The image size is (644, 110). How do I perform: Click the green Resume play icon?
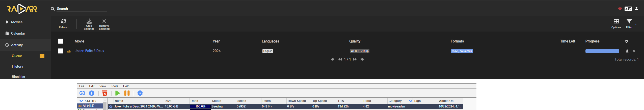tap(117, 93)
